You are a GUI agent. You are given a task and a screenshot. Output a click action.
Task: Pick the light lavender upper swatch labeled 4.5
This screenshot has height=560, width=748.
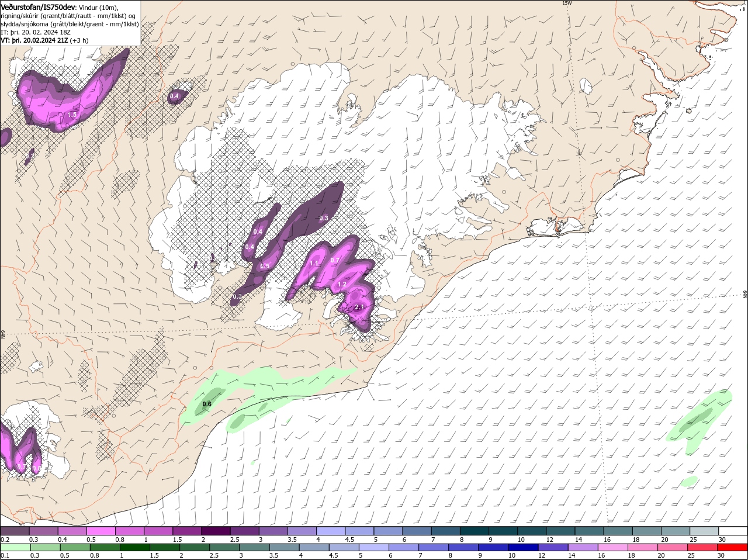pos(359,531)
